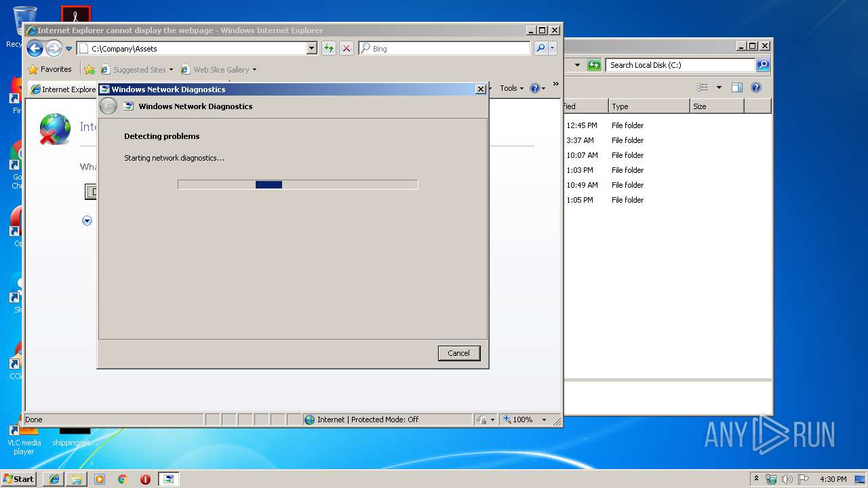This screenshot has height=488, width=868.
Task: Open Explorer help icon
Action: (x=756, y=87)
